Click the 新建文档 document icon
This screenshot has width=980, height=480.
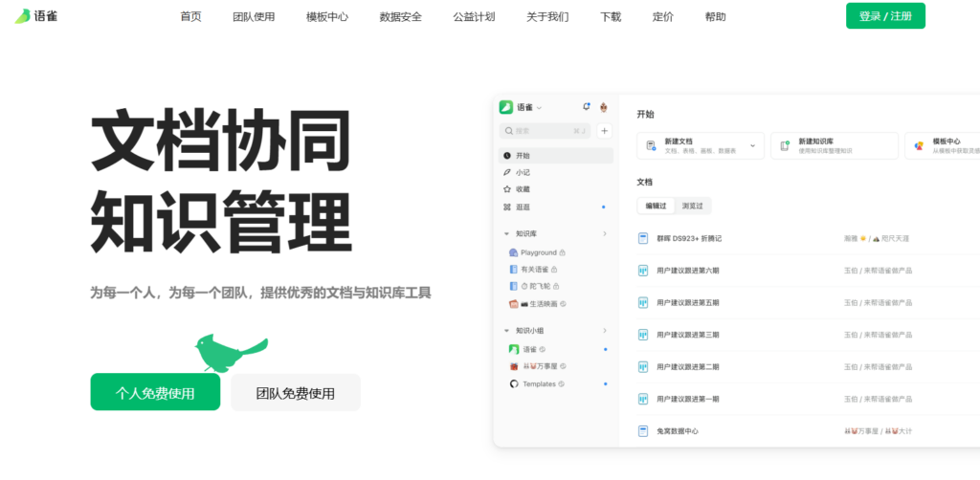(x=651, y=145)
